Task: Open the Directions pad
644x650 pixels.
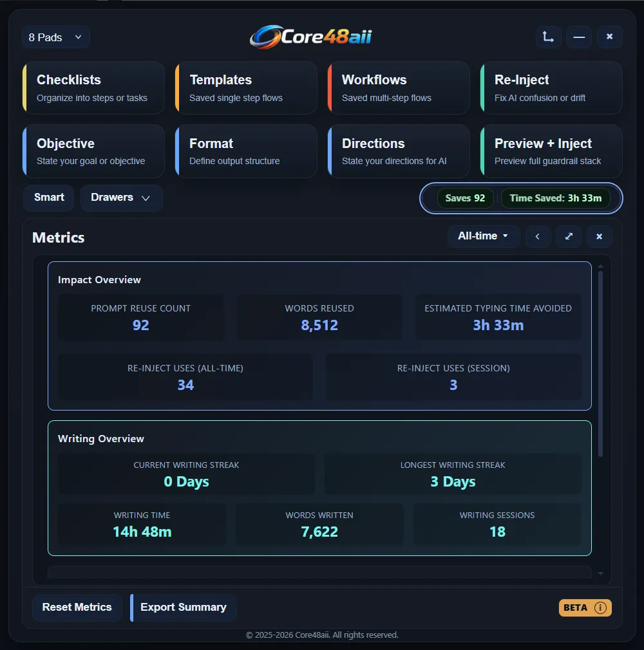Action: point(399,151)
